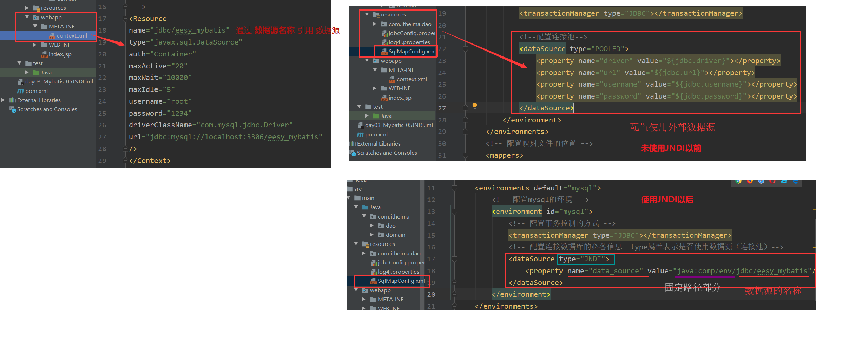Toggle fold marker at dataSource JNDI line 17
Screen dimensions: 868x362
(454, 259)
